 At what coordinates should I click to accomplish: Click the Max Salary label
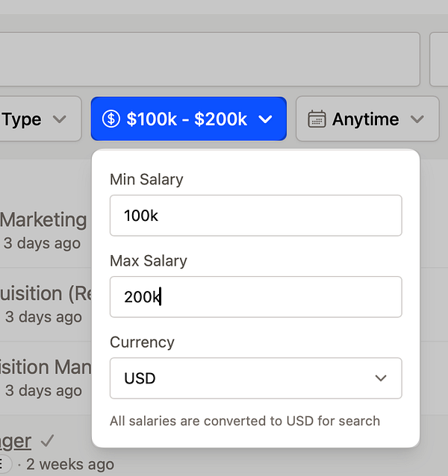(x=149, y=261)
